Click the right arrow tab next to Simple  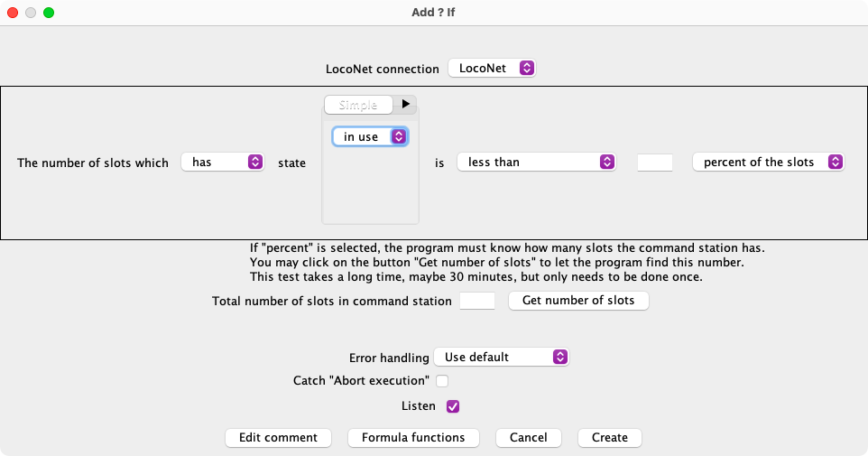coord(405,104)
